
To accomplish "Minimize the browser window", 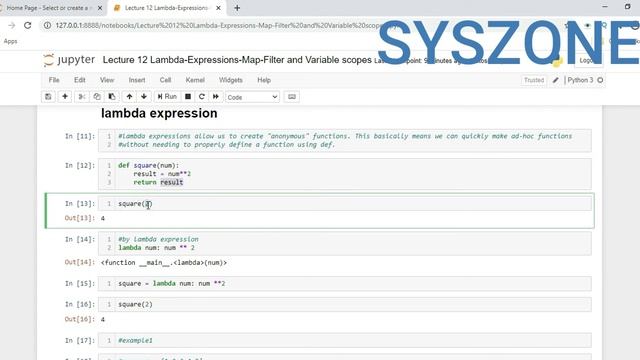I will click(x=605, y=7).
